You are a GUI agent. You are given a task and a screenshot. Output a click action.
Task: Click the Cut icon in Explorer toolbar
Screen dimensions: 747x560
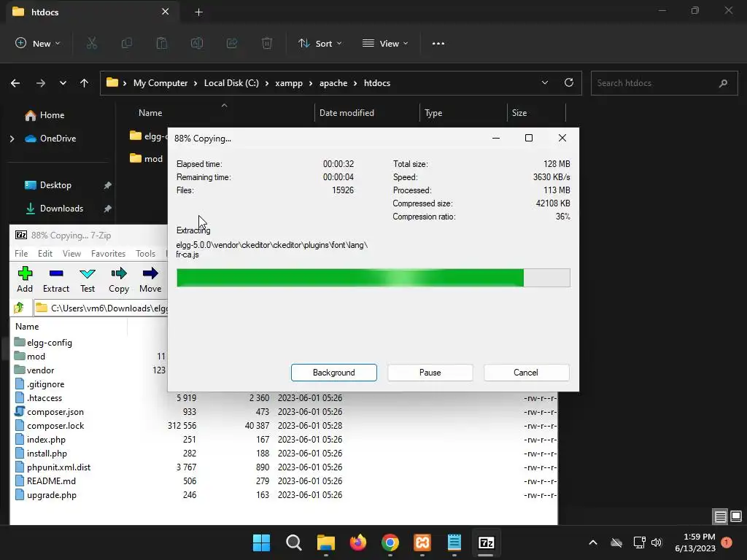pyautogui.click(x=91, y=43)
